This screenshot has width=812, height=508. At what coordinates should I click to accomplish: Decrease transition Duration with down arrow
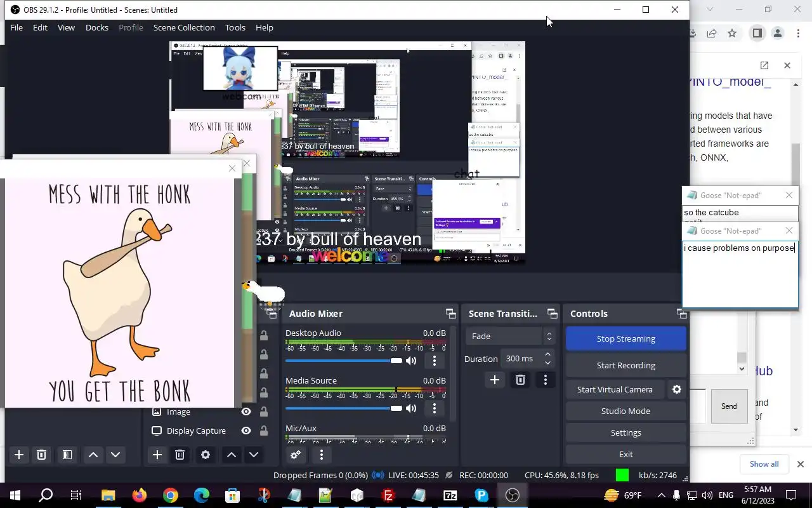click(x=547, y=363)
